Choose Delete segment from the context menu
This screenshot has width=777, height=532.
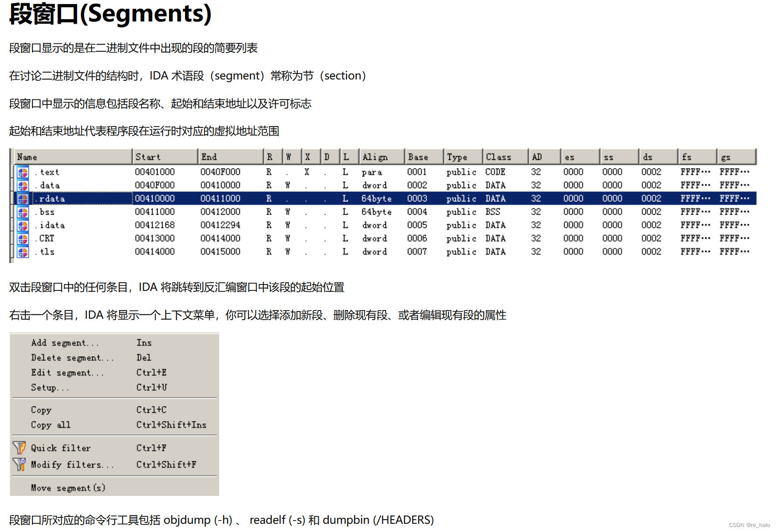click(72, 358)
